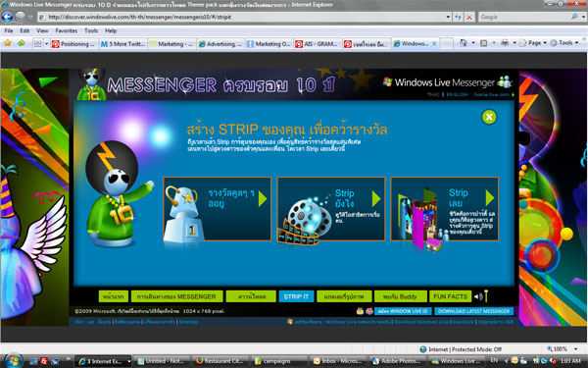Close the blue Strip panel with the green X

pos(489,117)
